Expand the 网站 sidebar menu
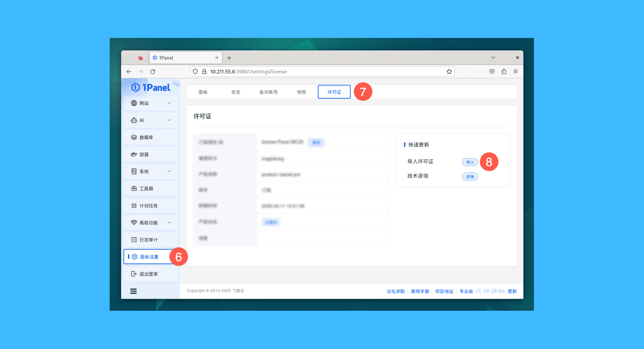Screen dimensions: 644x349 tap(151, 103)
